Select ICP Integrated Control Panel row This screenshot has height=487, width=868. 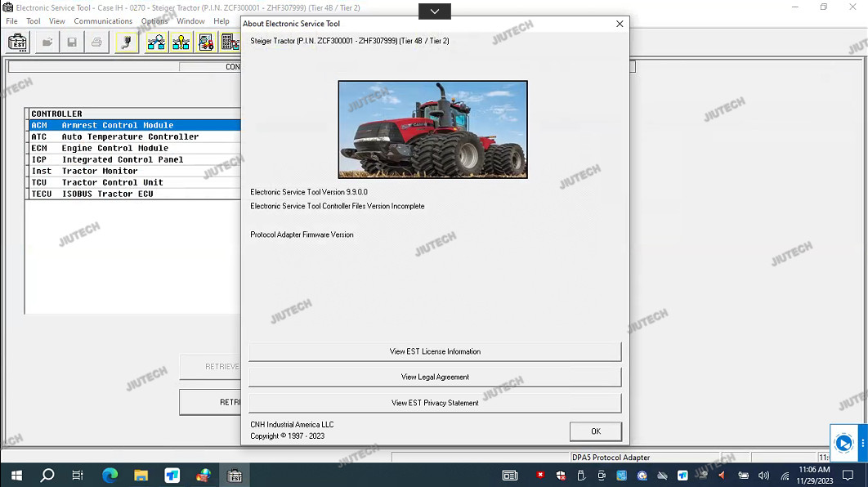tap(135, 159)
